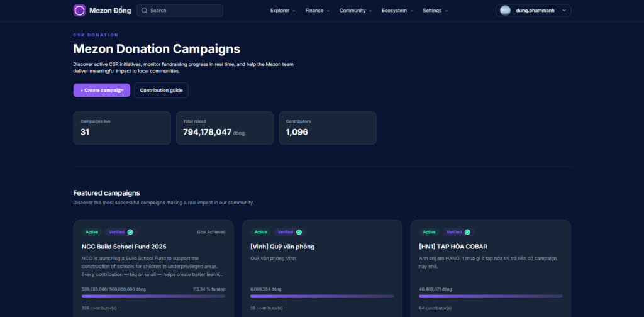Click Active badge on TẠP HÓA COBAR card

[429, 232]
